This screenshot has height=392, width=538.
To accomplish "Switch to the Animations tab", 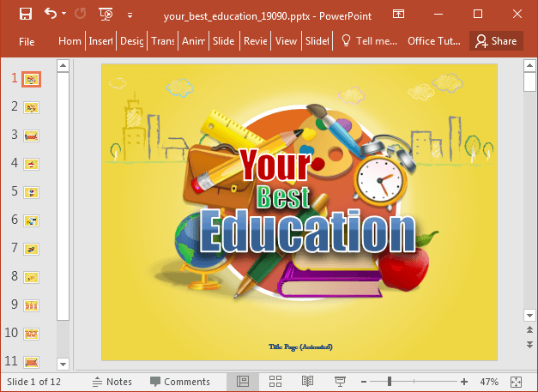I will [194, 41].
